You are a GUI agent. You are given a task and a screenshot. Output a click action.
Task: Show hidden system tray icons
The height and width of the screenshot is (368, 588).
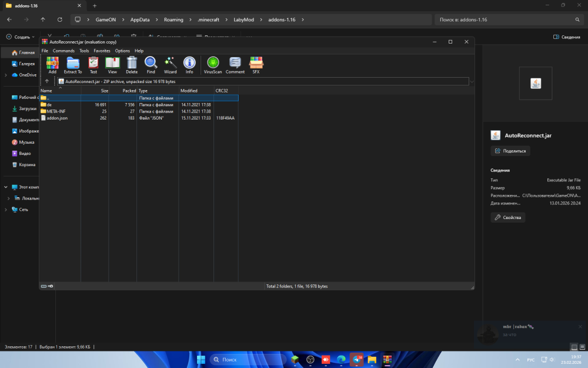point(517,360)
